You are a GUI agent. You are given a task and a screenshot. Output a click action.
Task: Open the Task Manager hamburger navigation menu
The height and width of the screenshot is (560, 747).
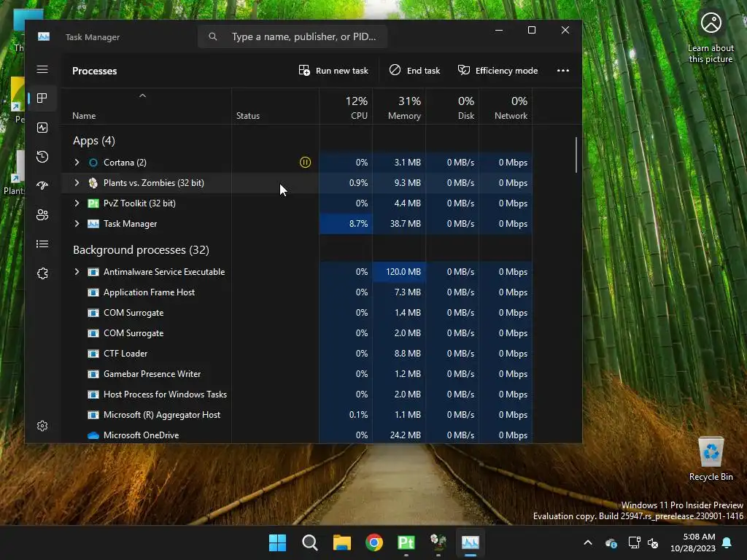(42, 69)
